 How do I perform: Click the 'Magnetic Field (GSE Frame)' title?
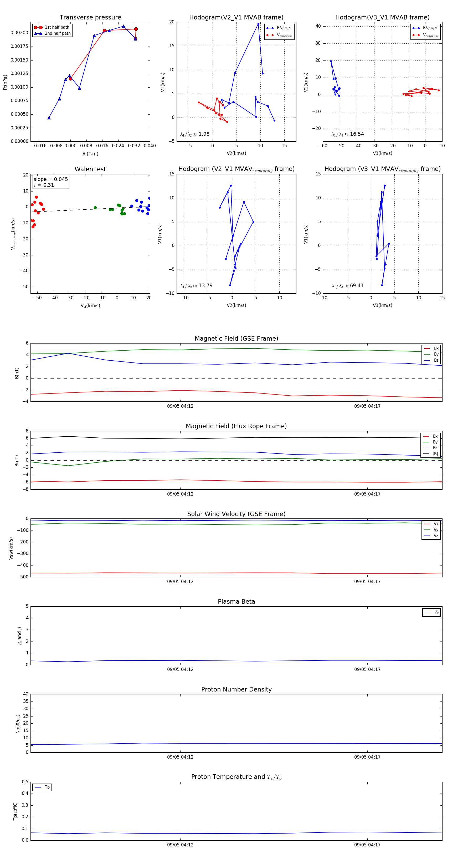[x=236, y=339]
